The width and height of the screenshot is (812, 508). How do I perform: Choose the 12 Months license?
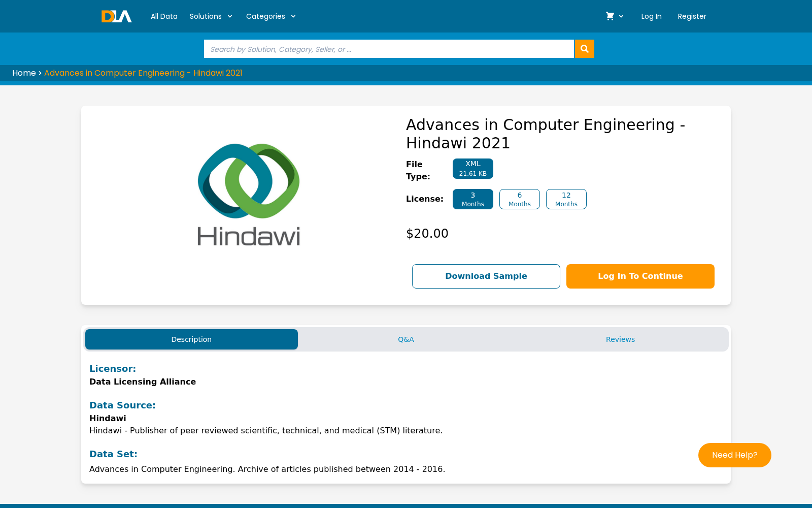tap(566, 199)
